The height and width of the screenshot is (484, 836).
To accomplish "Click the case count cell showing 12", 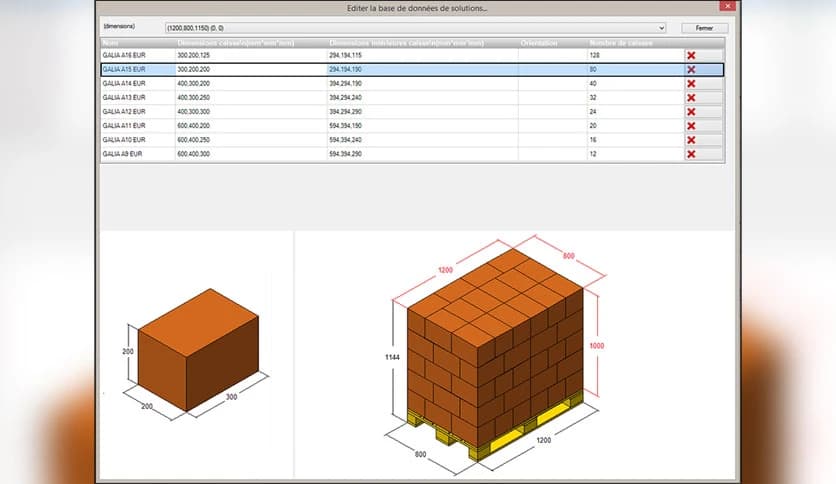I will (x=636, y=154).
